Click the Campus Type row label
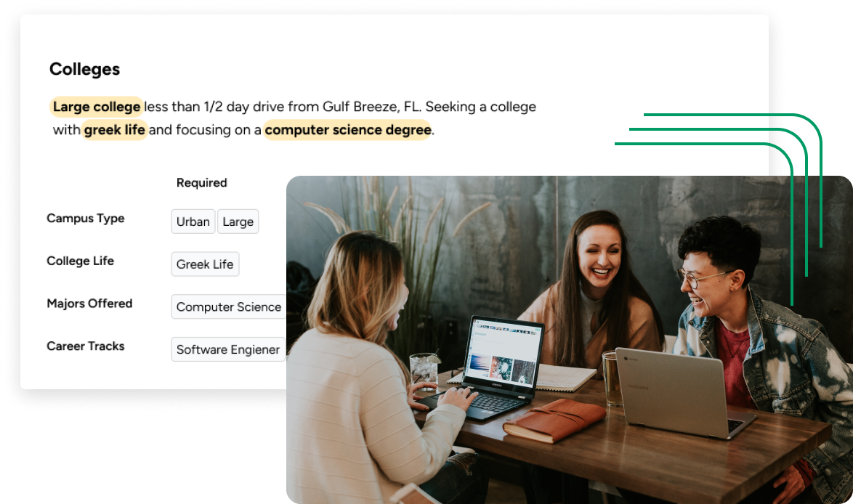Viewport: 853px width, 504px height. pyautogui.click(x=86, y=218)
